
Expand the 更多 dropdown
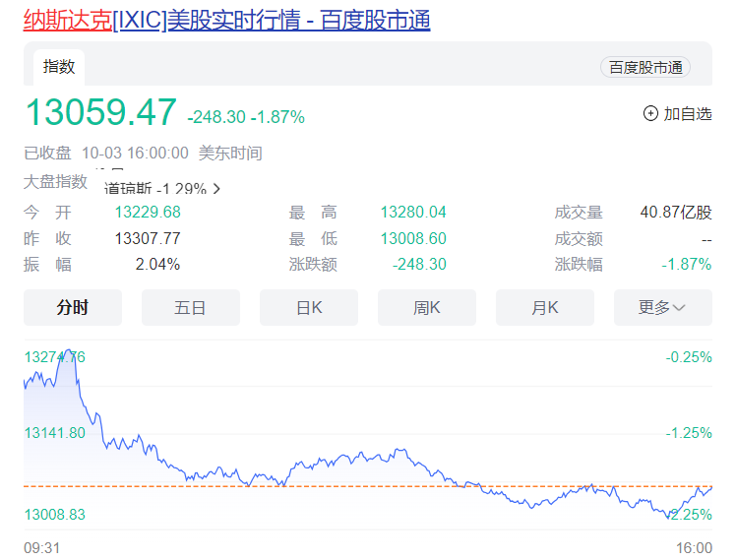pos(663,307)
